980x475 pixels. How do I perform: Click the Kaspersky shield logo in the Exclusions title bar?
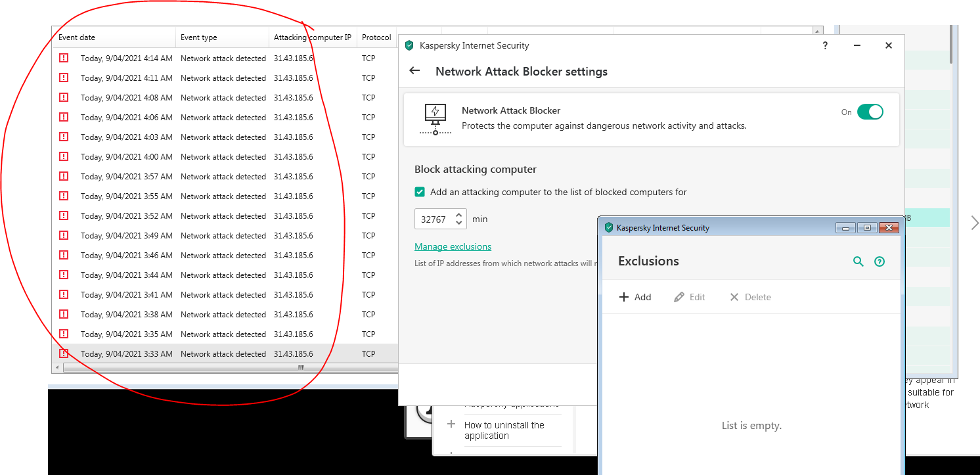pyautogui.click(x=609, y=227)
